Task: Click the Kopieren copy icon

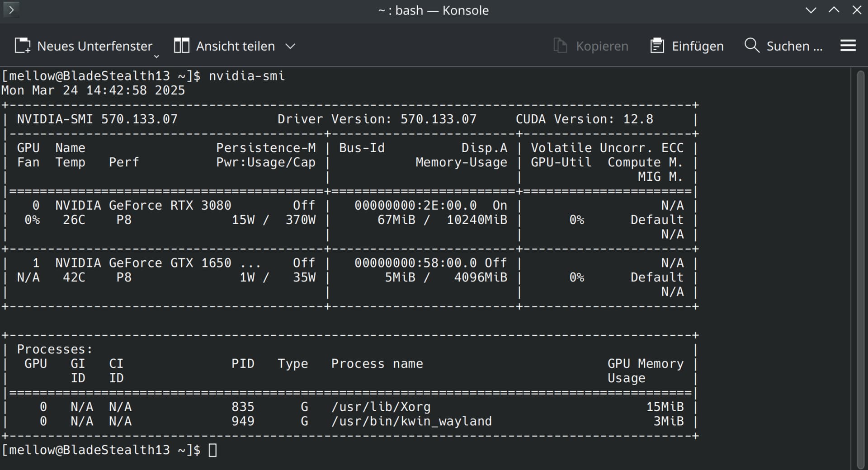Action: coord(560,46)
